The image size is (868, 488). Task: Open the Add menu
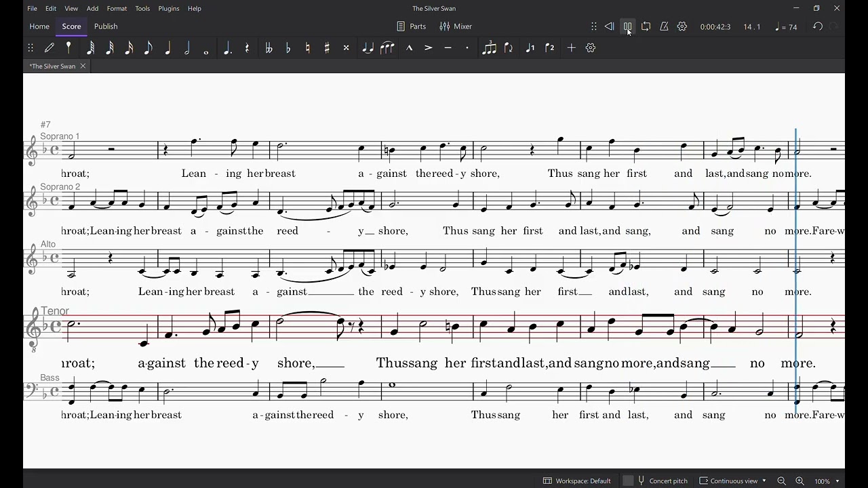tap(93, 8)
